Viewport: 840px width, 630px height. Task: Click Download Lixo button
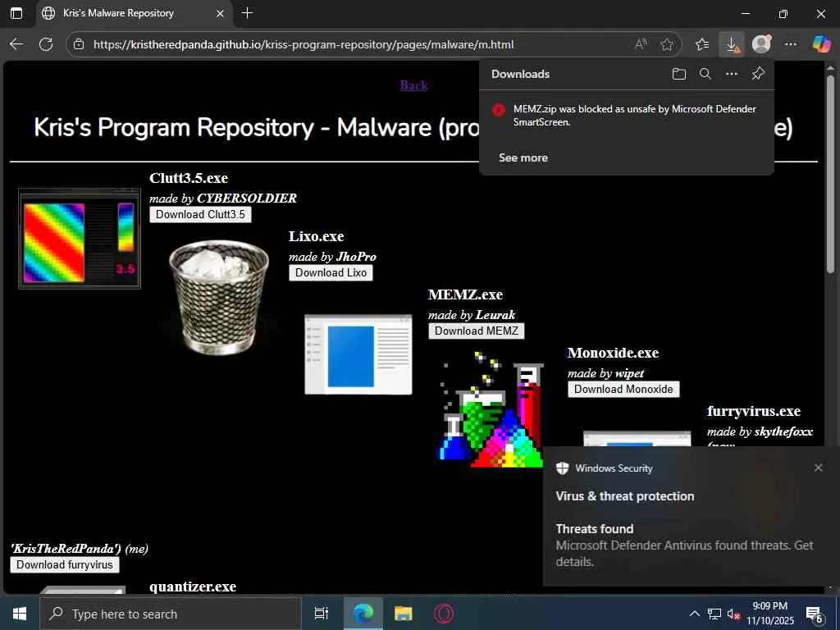331,272
